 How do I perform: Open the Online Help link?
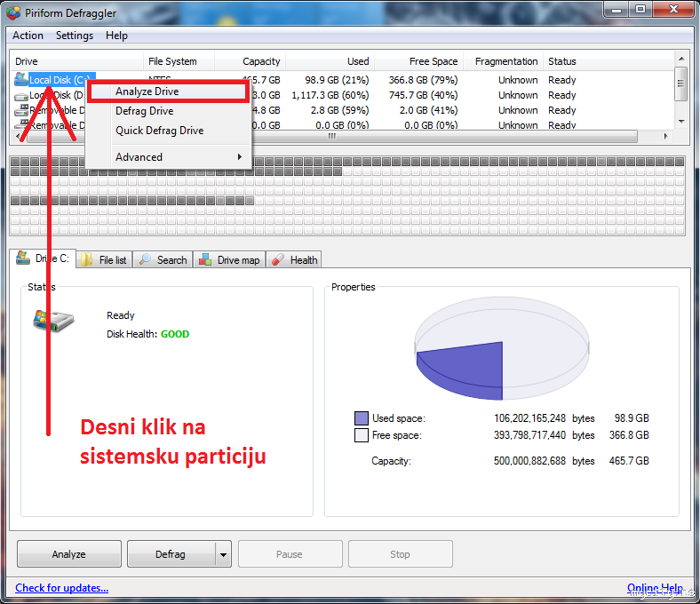tap(655, 588)
